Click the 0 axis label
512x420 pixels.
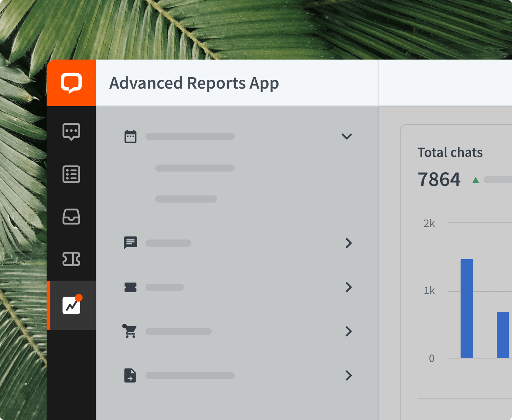pyautogui.click(x=432, y=358)
